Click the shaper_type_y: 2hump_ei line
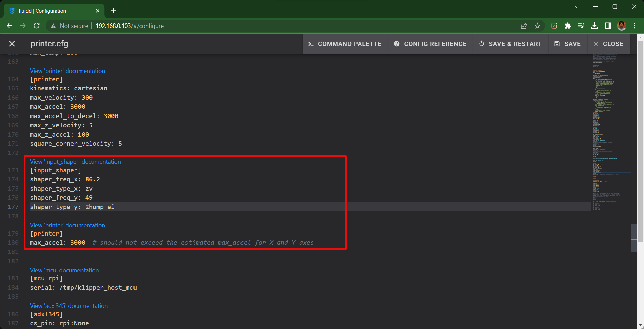 tap(72, 207)
